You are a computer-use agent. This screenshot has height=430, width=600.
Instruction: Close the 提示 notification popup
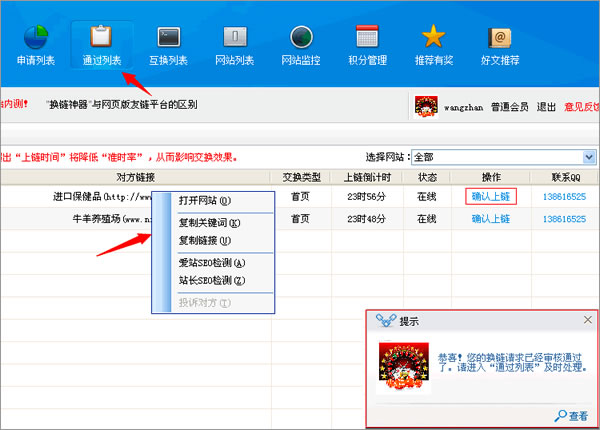tap(587, 320)
